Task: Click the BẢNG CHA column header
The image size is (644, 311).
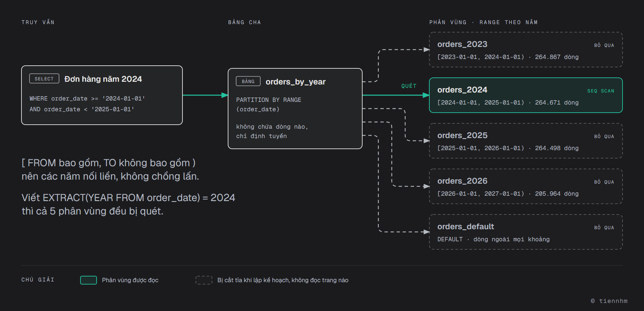Action: [x=245, y=22]
